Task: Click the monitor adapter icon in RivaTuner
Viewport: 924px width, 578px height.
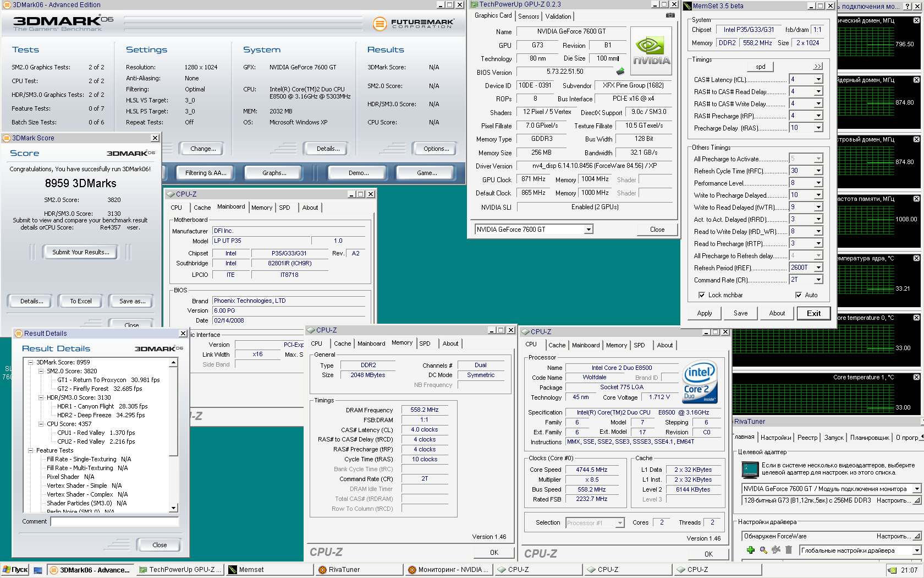Action: tap(750, 469)
